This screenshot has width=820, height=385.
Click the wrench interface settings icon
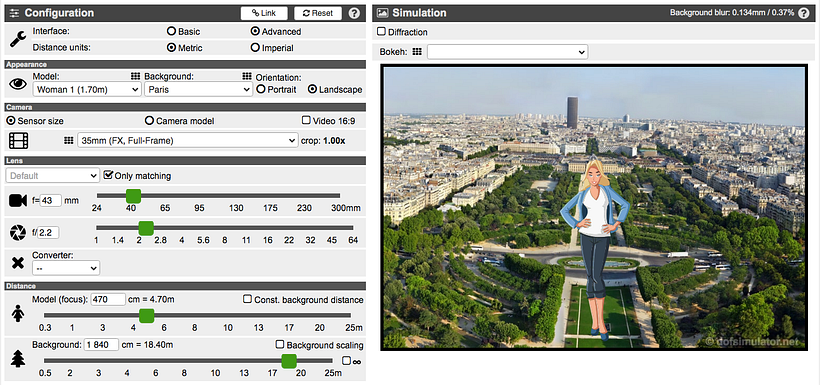coord(18,39)
